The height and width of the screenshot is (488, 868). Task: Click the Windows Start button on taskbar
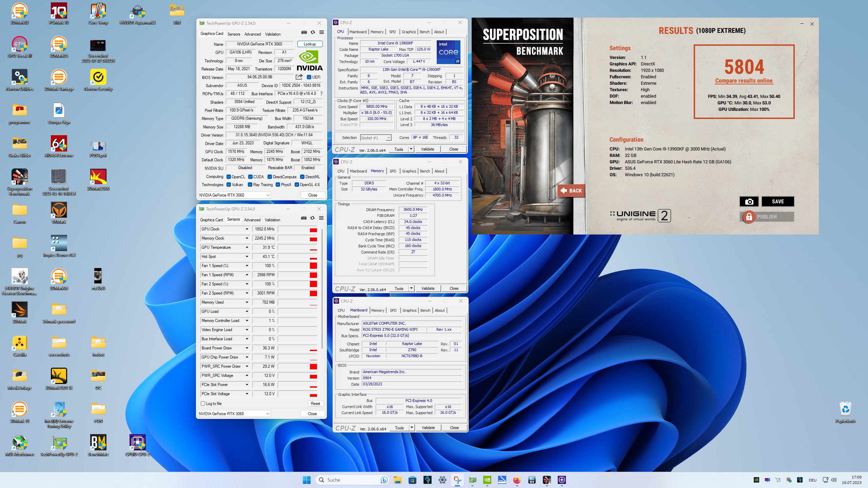click(307, 480)
